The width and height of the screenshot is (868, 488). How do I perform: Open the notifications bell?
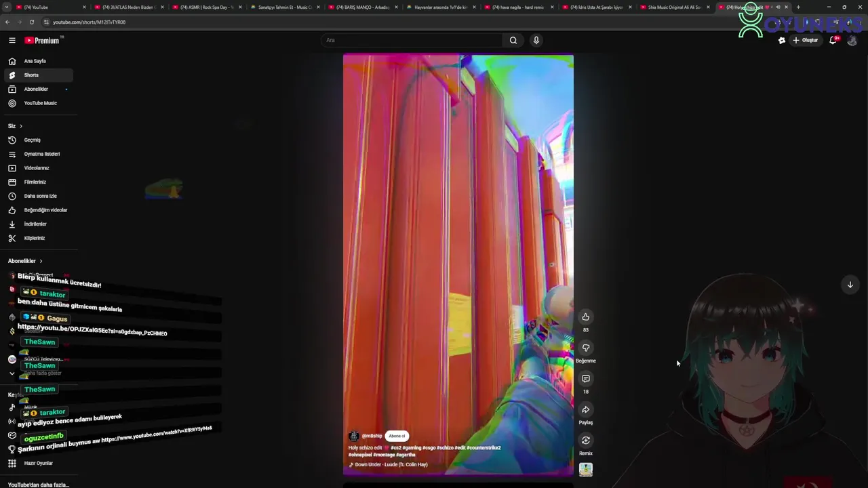click(x=833, y=40)
